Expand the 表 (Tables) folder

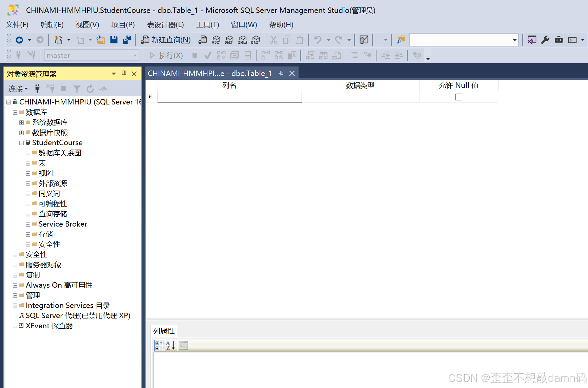click(28, 163)
